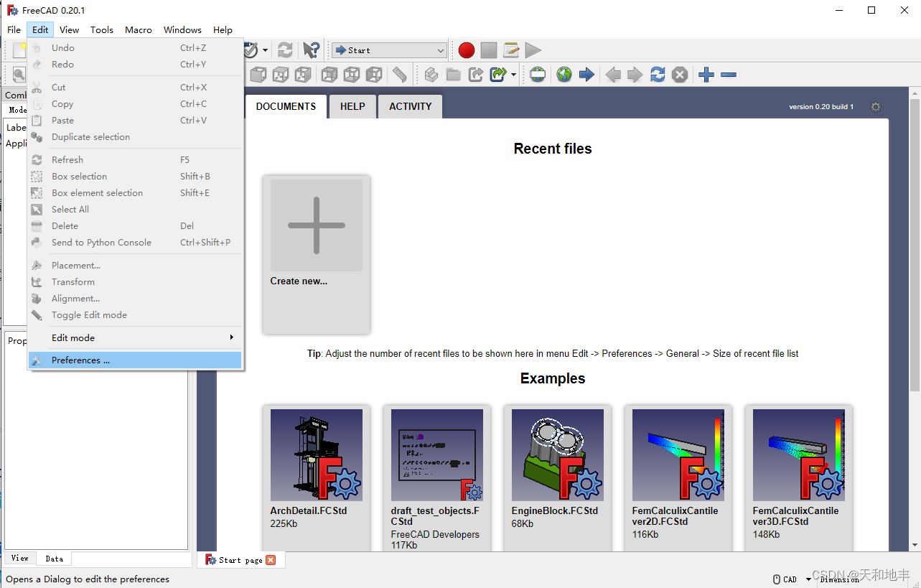The image size is (921, 588).
Task: Set left view cube icon
Action: pyautogui.click(x=374, y=75)
